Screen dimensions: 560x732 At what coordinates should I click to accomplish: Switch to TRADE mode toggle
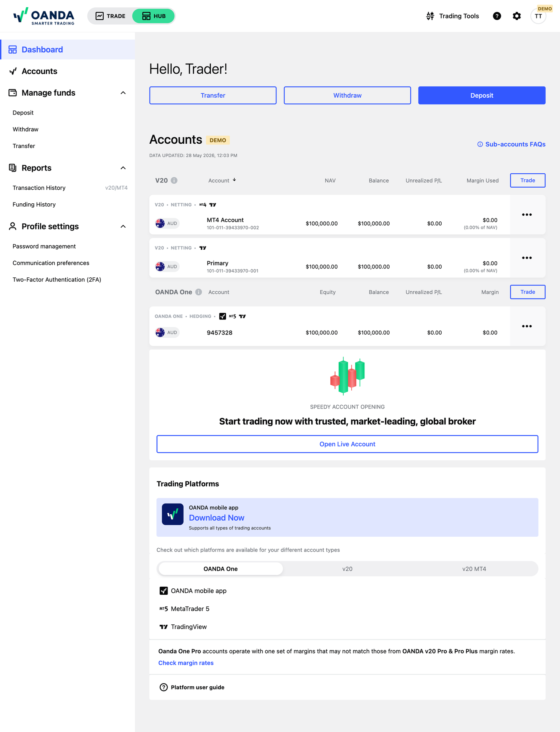pos(110,16)
